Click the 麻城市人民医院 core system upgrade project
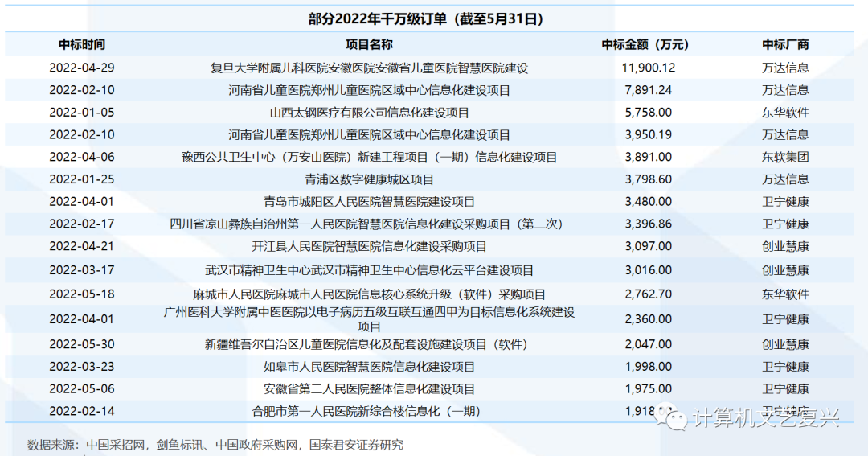This screenshot has width=868, height=456. (369, 294)
